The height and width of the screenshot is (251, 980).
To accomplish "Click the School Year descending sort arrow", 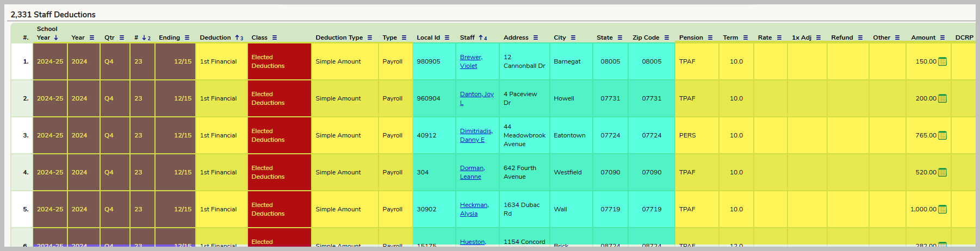I will [x=56, y=37].
